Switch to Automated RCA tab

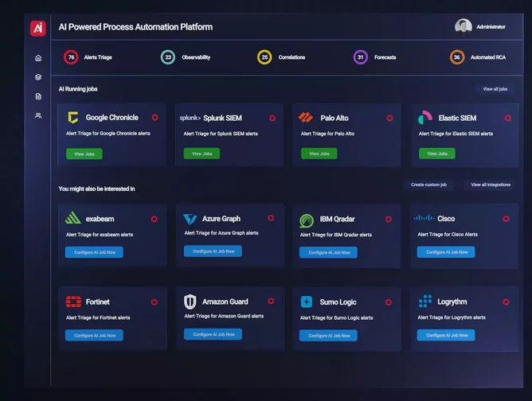click(488, 57)
